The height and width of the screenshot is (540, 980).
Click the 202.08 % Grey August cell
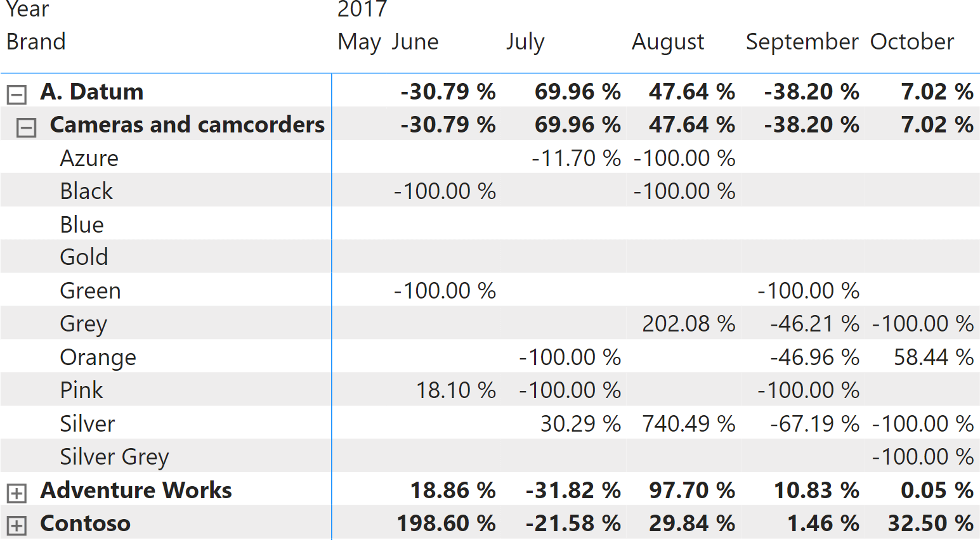689,324
